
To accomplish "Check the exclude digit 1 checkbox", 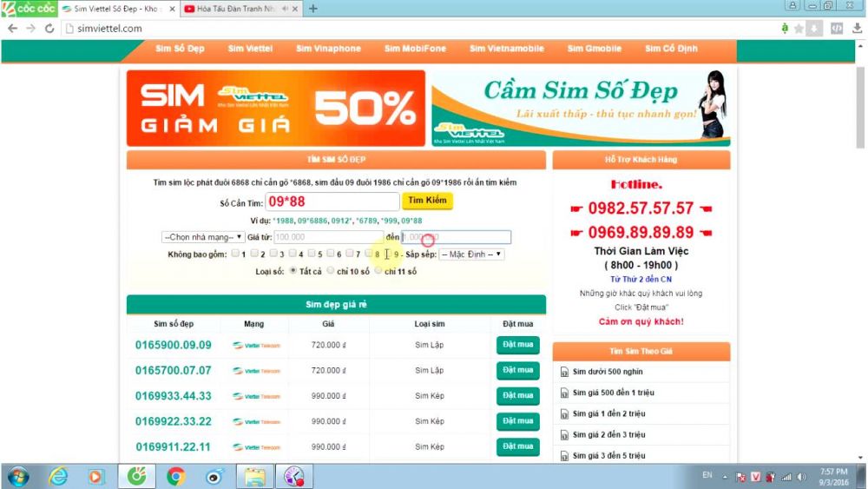I will tap(237, 254).
